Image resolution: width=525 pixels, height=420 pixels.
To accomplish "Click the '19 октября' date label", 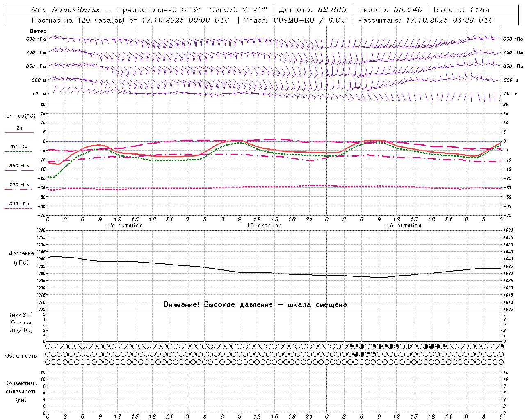I will point(404,226).
